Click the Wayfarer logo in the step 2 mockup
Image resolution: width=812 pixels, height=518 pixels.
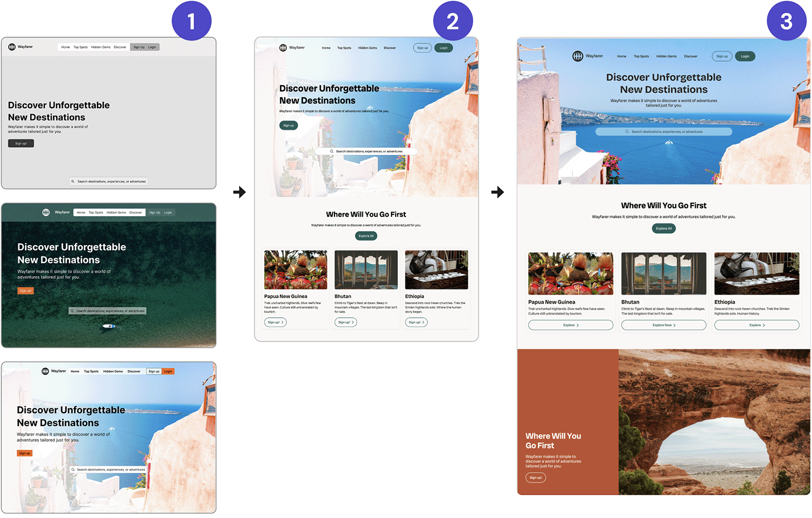tap(292, 48)
